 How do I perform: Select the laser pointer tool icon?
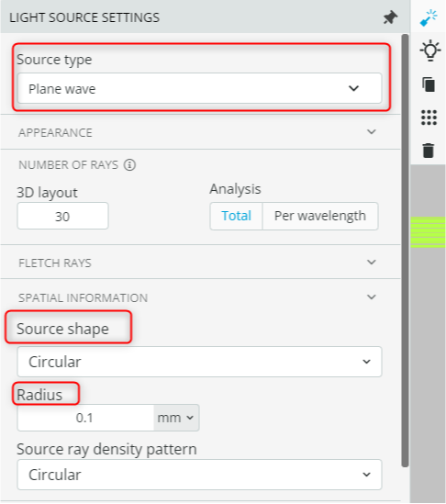point(429,17)
